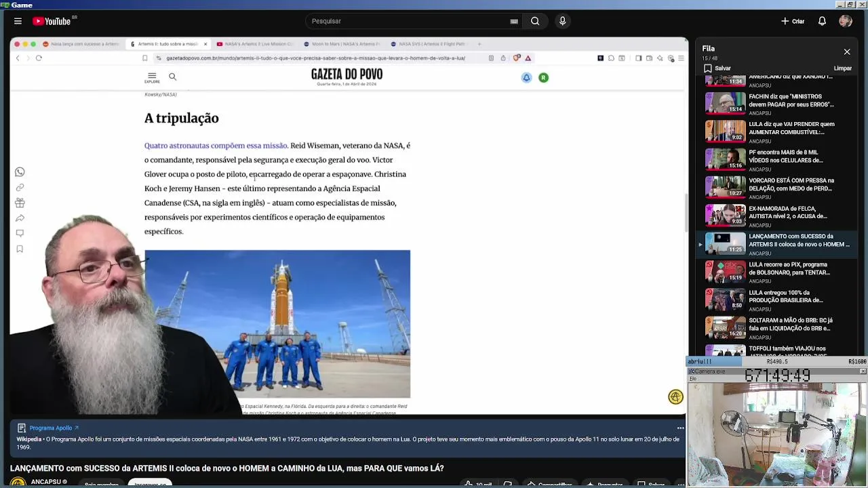This screenshot has width=868, height=488.
Task: Play queue video SOLTARAM a MÃO do BRB
Action: click(778, 328)
